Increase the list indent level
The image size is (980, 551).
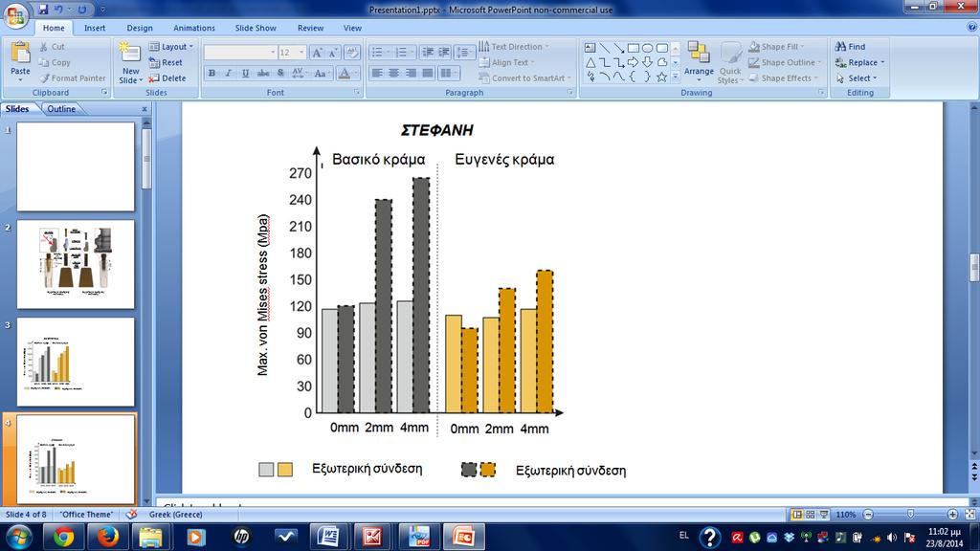pyautogui.click(x=444, y=53)
